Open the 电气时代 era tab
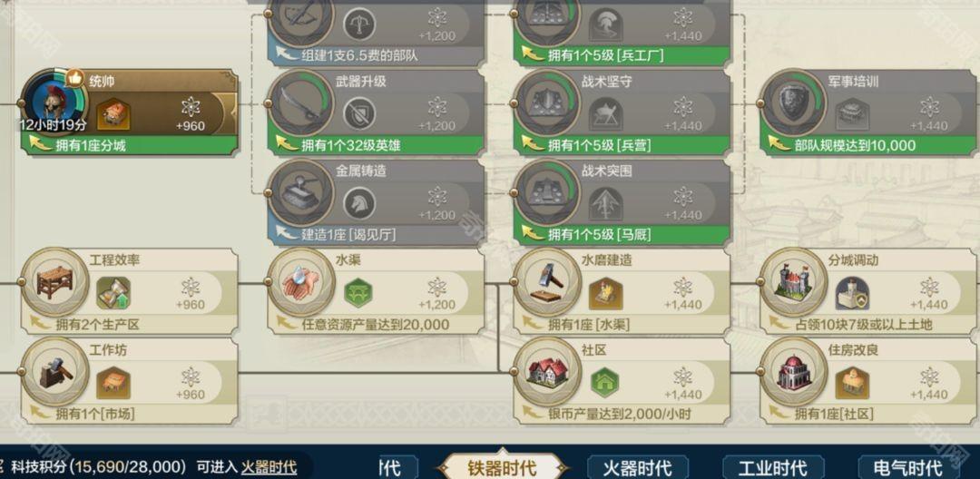This screenshot has height=479, width=980. coord(908,467)
